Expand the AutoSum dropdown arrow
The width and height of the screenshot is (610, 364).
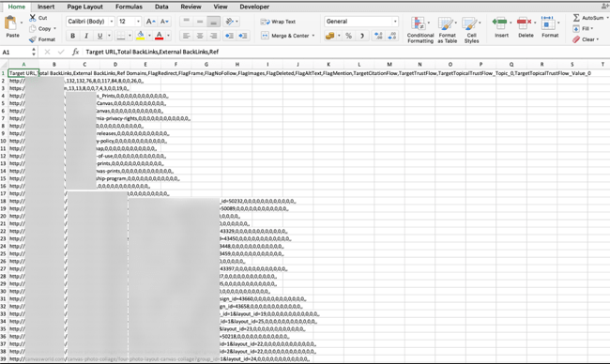tap(607, 18)
